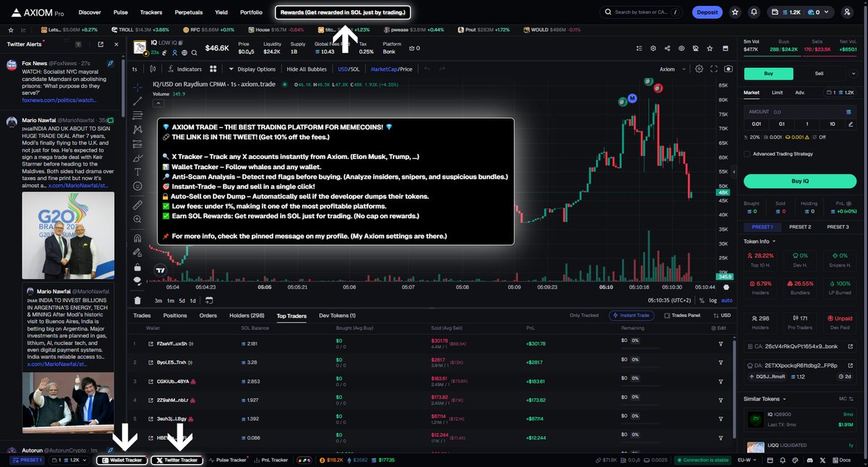Image resolution: width=868 pixels, height=467 pixels.
Task: Toggle percent scale on chart
Action: click(x=703, y=300)
